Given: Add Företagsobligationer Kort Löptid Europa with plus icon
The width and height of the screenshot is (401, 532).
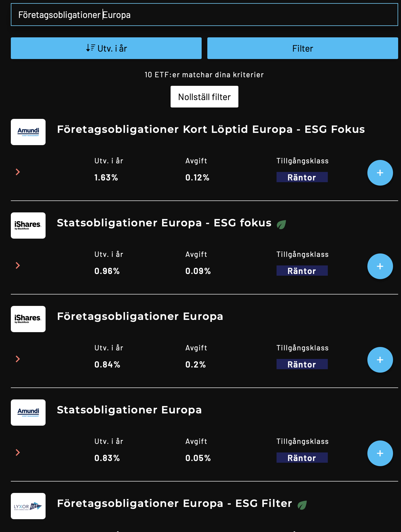Looking at the screenshot, I should tap(380, 173).
